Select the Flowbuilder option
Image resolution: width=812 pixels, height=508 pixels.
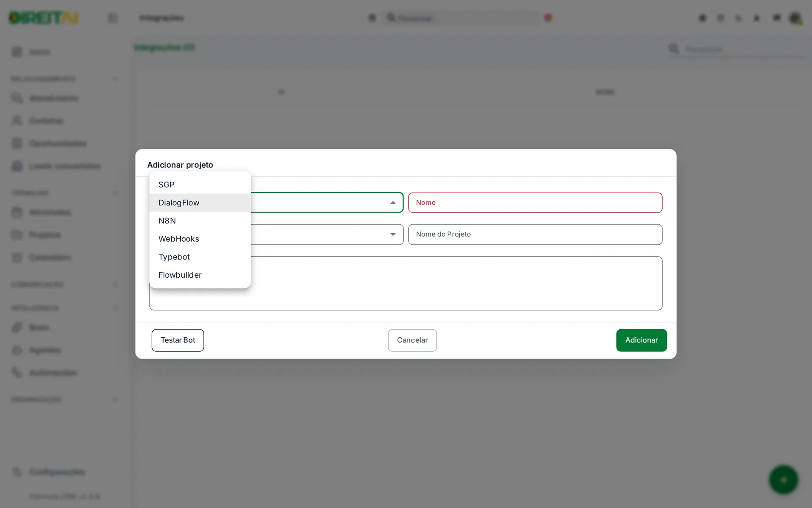(x=200, y=275)
